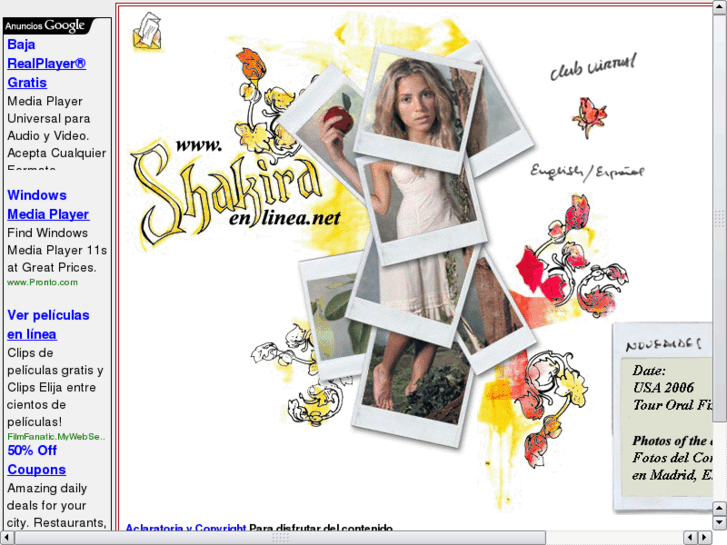Open the handwritten 'club virtual' link

point(593,67)
